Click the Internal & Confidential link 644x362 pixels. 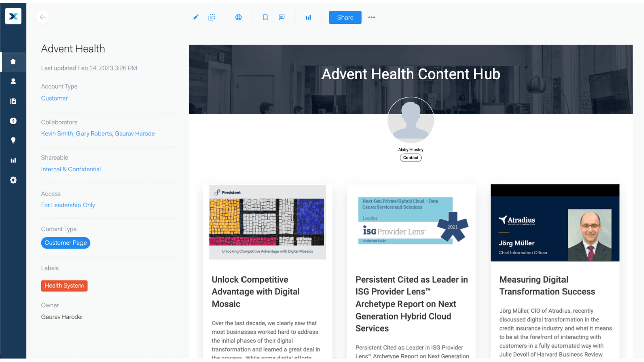click(x=71, y=169)
